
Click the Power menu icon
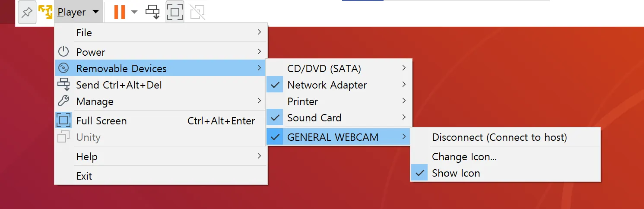pos(63,52)
